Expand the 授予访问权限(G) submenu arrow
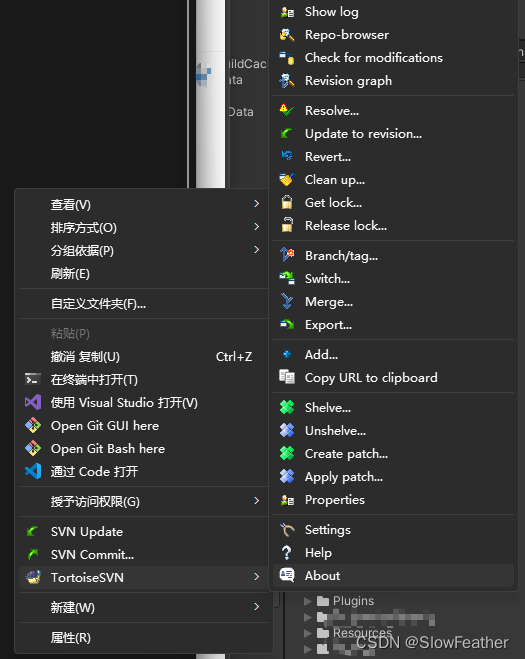This screenshot has width=525, height=659. tap(256, 501)
